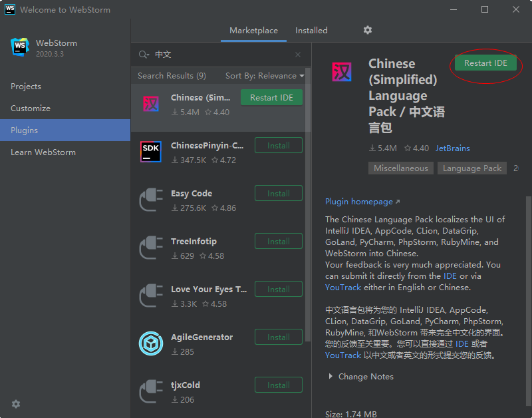Viewport: 532px width, 418px height.
Task: Select the tjxCold plugin name
Action: click(x=186, y=385)
